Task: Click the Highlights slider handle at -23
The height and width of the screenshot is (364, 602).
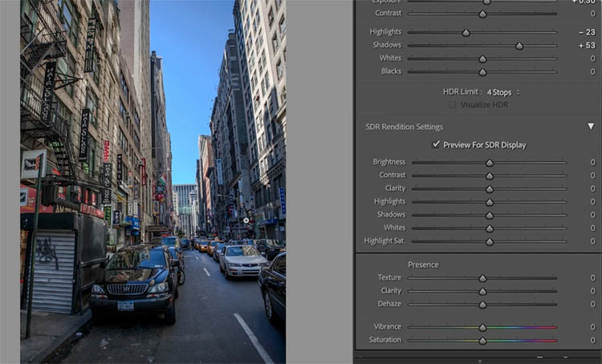Action: point(466,33)
